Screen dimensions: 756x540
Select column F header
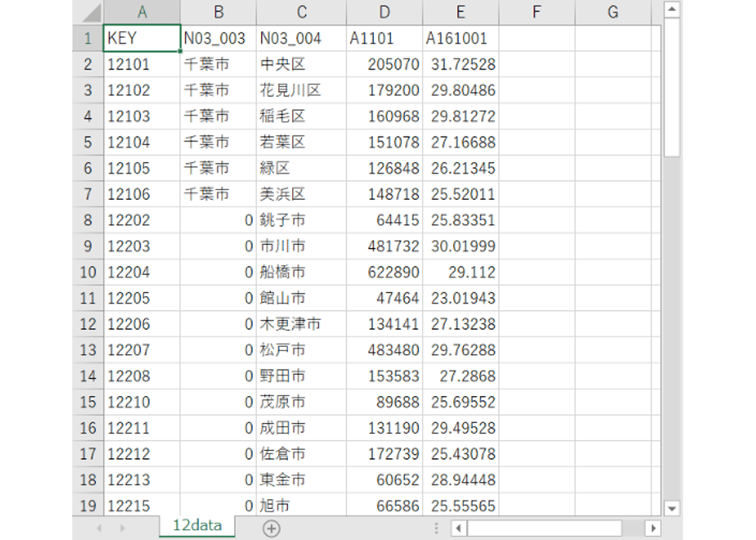537,12
